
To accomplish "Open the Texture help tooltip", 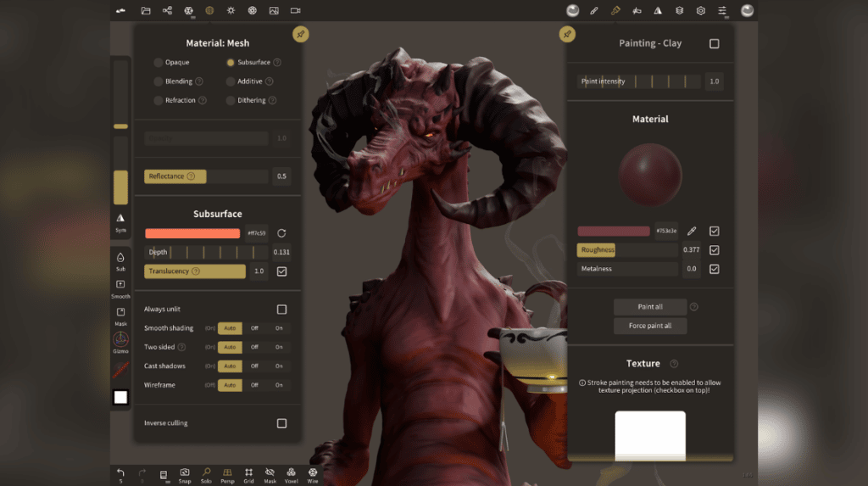I will (x=674, y=364).
